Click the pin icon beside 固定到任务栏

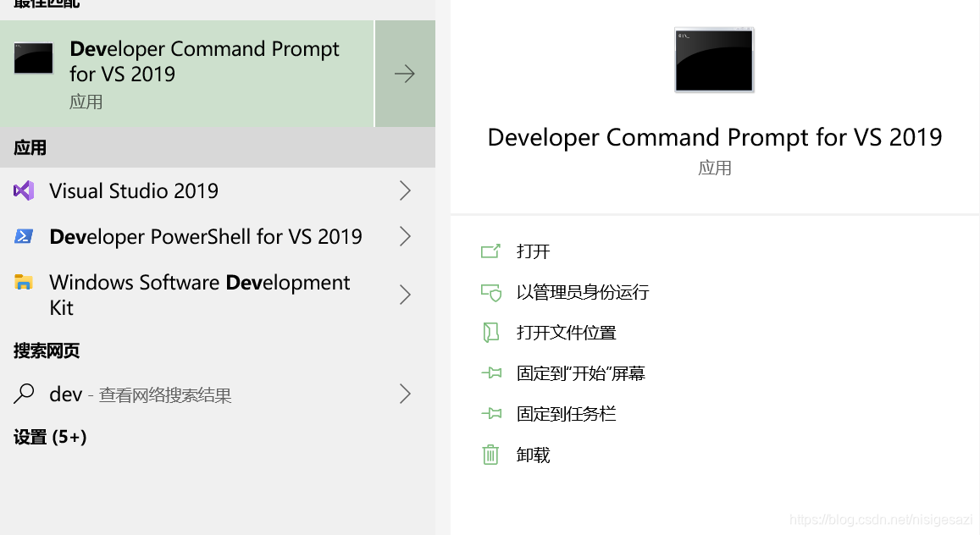(491, 413)
